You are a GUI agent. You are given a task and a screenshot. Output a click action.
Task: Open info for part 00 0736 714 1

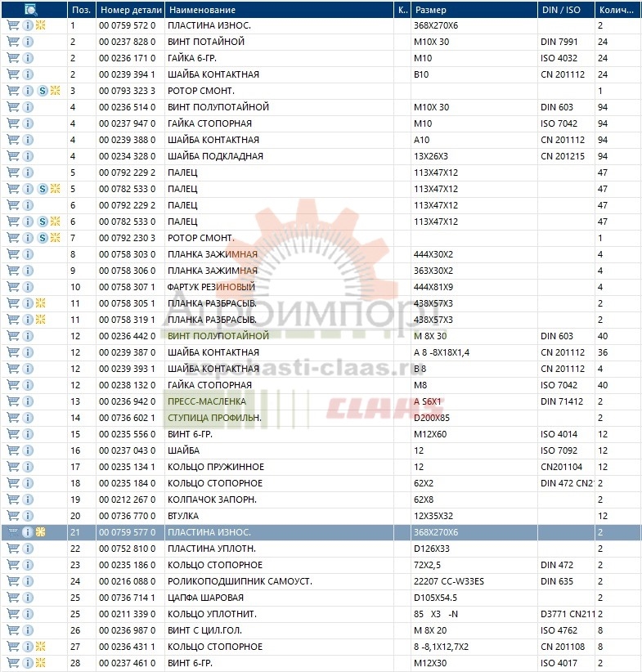(x=28, y=598)
